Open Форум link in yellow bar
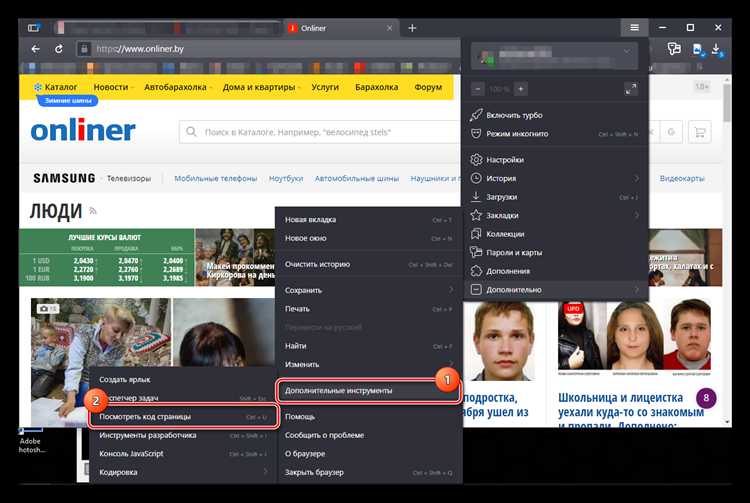 (428, 87)
